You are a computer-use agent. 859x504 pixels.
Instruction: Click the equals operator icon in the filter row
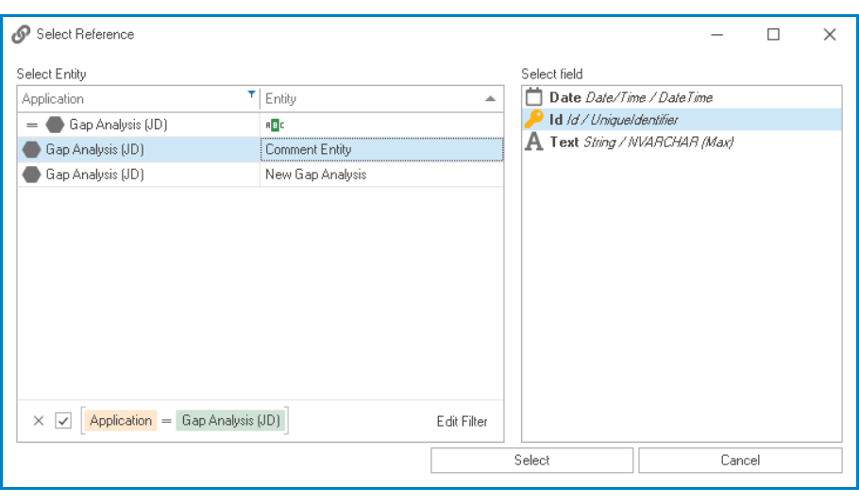(x=32, y=125)
